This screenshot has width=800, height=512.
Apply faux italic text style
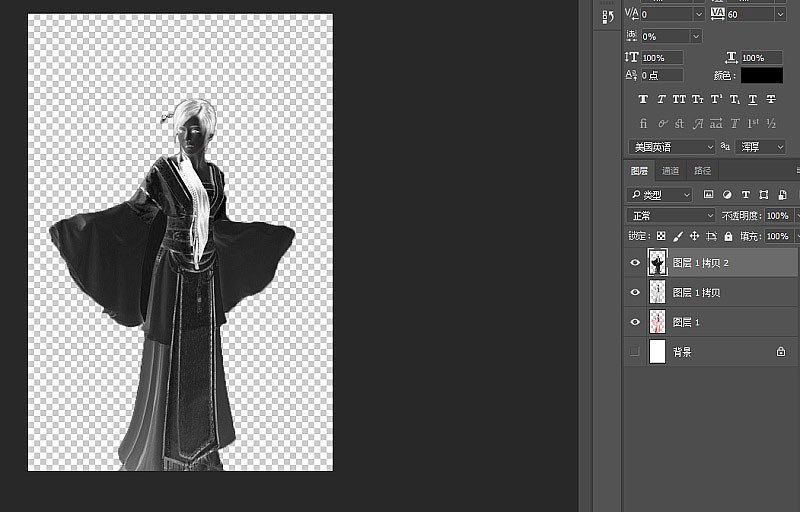click(x=660, y=99)
